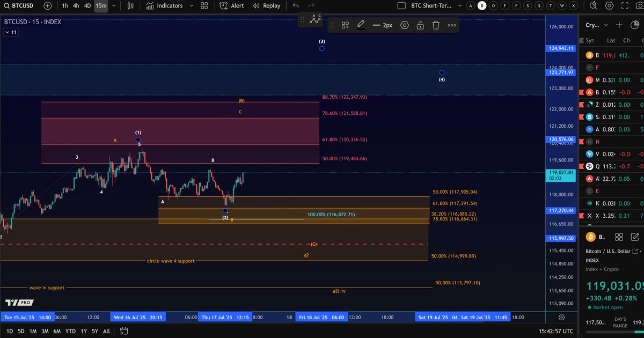The width and height of the screenshot is (644, 338).
Task: Open the candlestick chart type menu
Action: pos(131,5)
